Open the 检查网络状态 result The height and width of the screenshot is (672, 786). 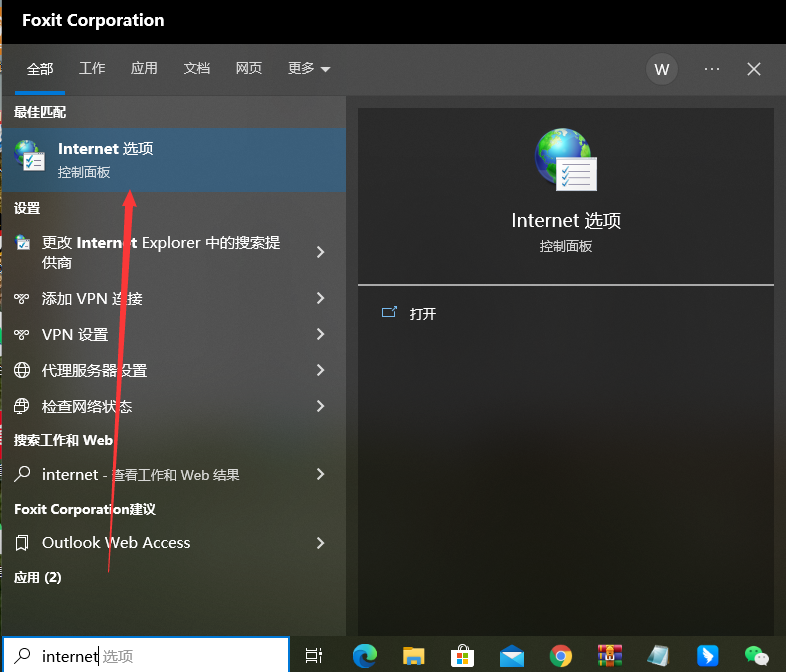[174, 406]
